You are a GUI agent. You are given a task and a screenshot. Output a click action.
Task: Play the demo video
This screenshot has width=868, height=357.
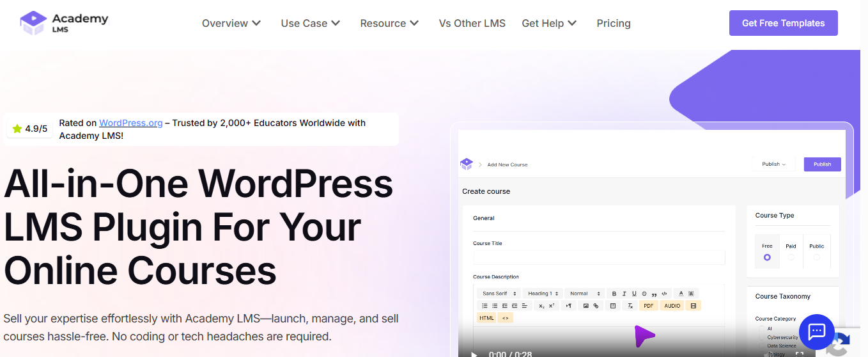coord(474,354)
